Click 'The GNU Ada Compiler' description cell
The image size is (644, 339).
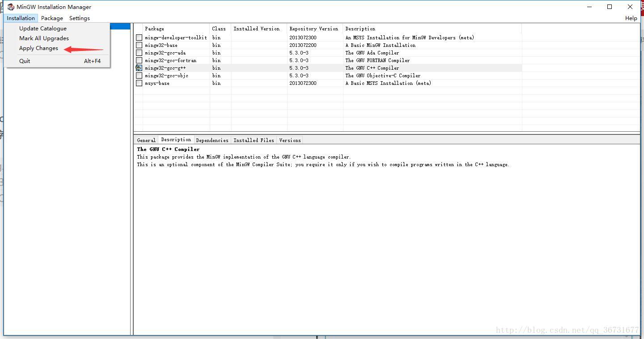[372, 53]
